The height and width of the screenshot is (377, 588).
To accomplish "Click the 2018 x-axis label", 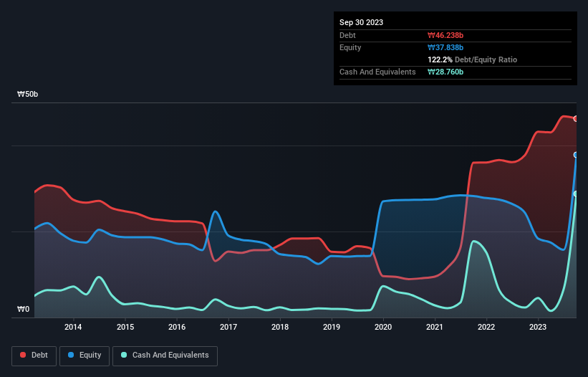I will [x=280, y=327].
